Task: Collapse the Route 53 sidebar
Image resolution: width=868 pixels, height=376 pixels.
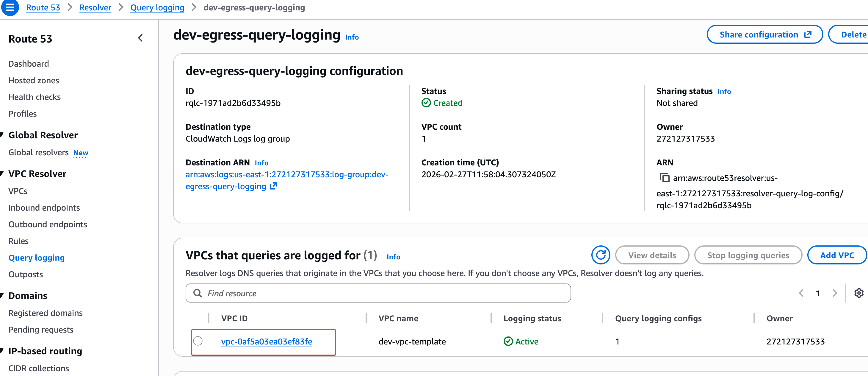Action: click(140, 38)
